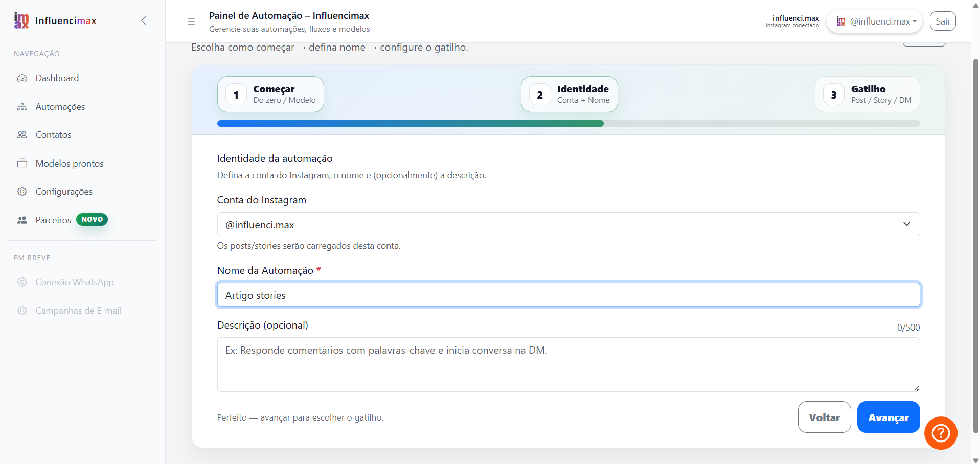980x464 pixels.
Task: Click the Dashboard gauge icon
Action: [22, 78]
